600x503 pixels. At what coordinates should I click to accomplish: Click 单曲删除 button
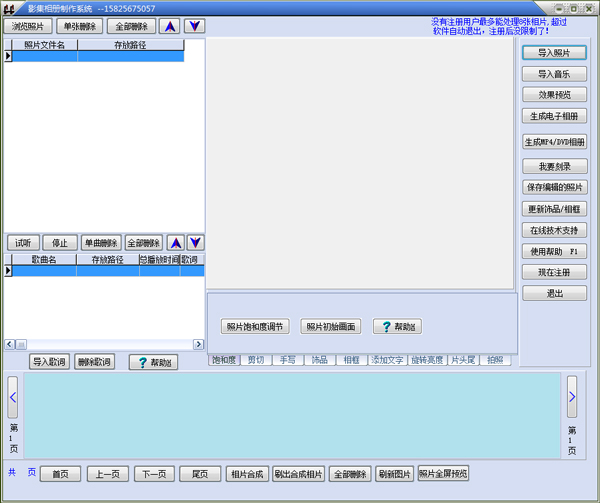click(101, 243)
